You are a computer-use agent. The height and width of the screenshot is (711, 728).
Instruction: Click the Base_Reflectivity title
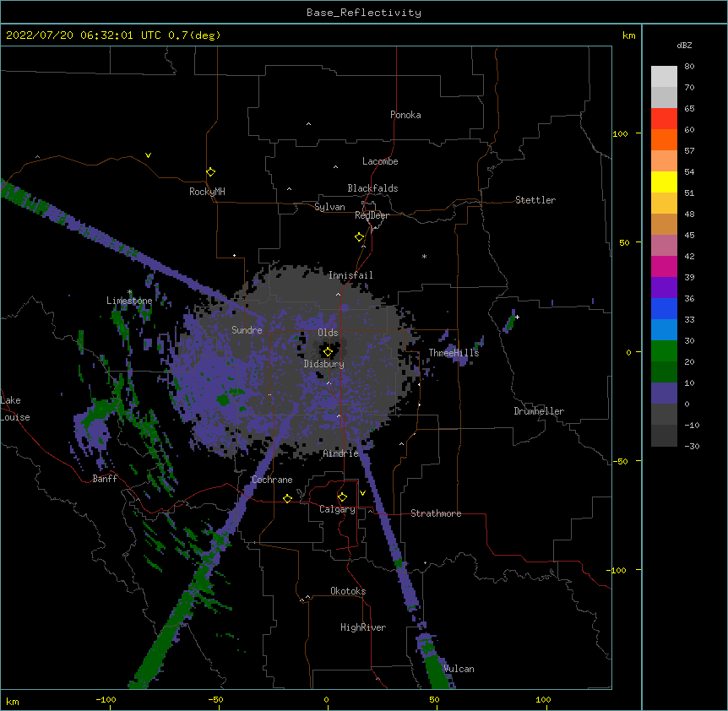(364, 13)
